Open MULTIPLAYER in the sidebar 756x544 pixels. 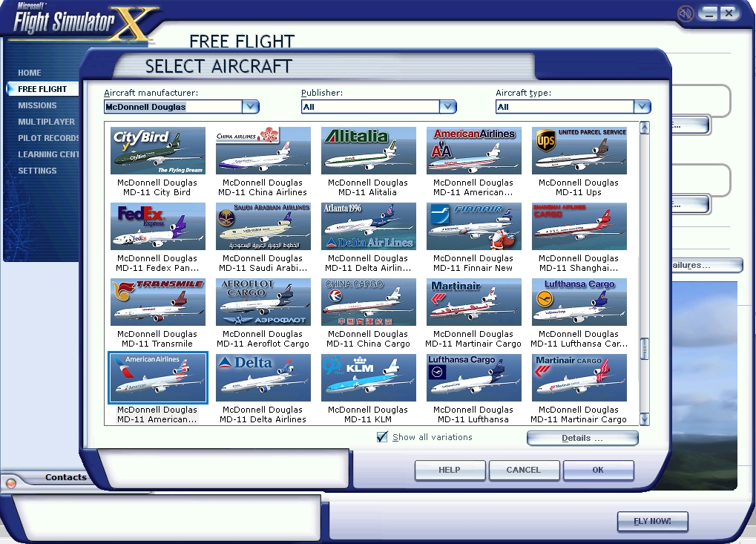tap(46, 122)
